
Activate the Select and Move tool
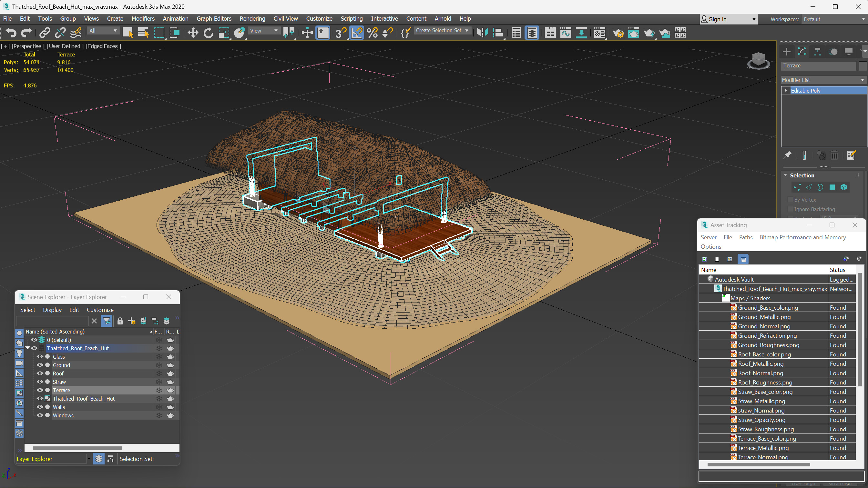pyautogui.click(x=193, y=33)
